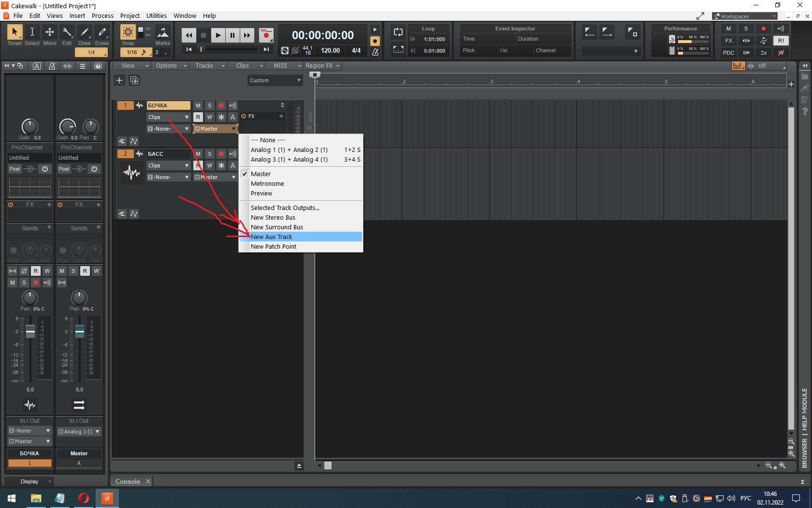Screen dimensions: 812x508
Task: Choose New Stereo Bus from the menu
Action: click(301, 217)
